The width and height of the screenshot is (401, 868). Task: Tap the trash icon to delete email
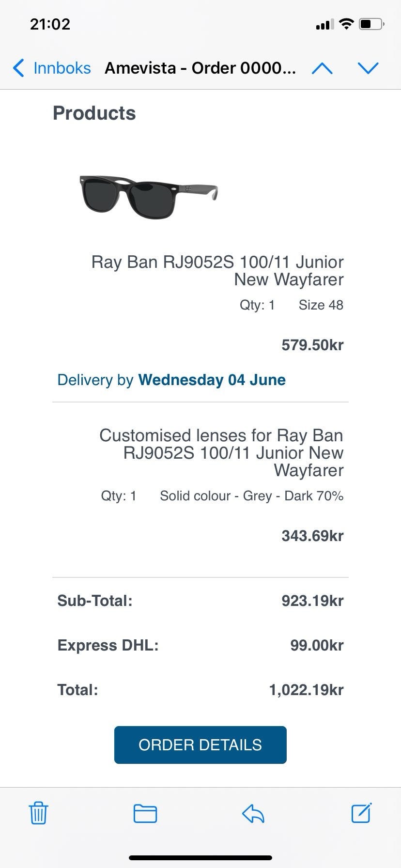point(38,813)
